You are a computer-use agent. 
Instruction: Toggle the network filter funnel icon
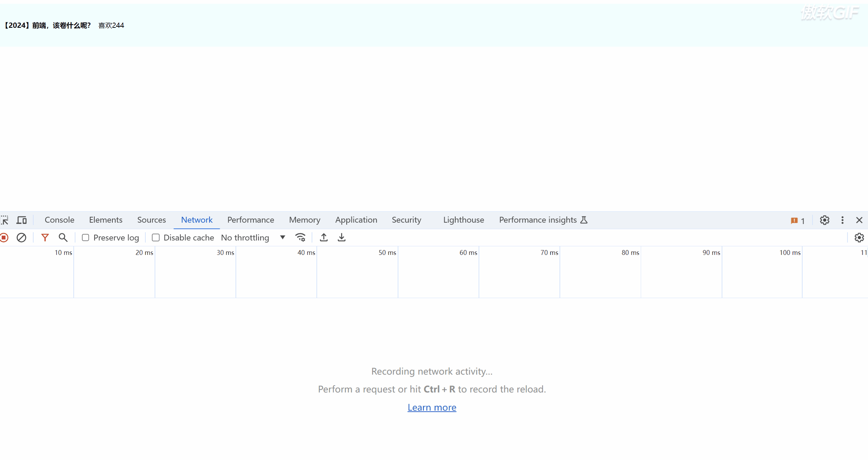45,238
